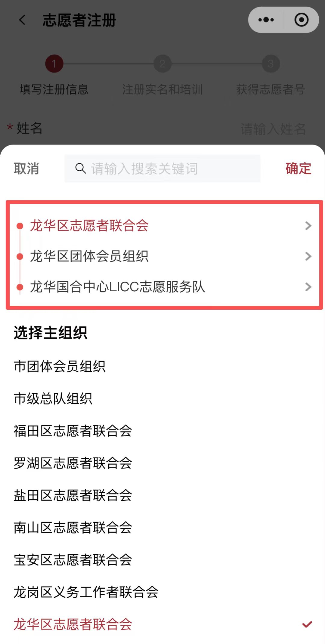Select 福田区志愿者联合会 option
This screenshot has width=325, height=644.
coord(162,431)
